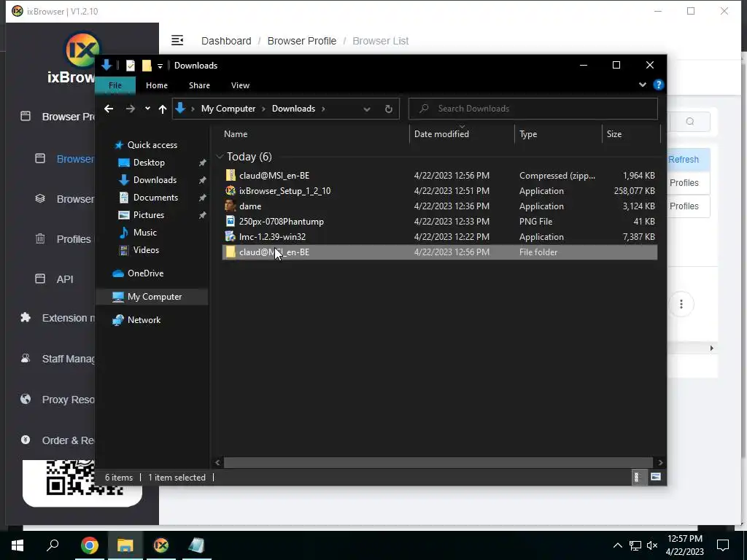Show hidden tray icons chevron
This screenshot has height=560, width=747.
pos(617,545)
